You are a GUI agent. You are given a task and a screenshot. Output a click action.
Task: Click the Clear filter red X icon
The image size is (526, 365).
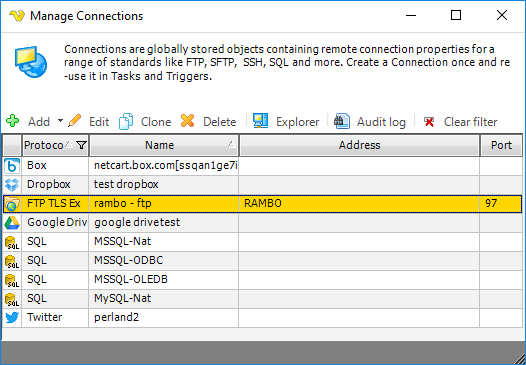pos(429,122)
